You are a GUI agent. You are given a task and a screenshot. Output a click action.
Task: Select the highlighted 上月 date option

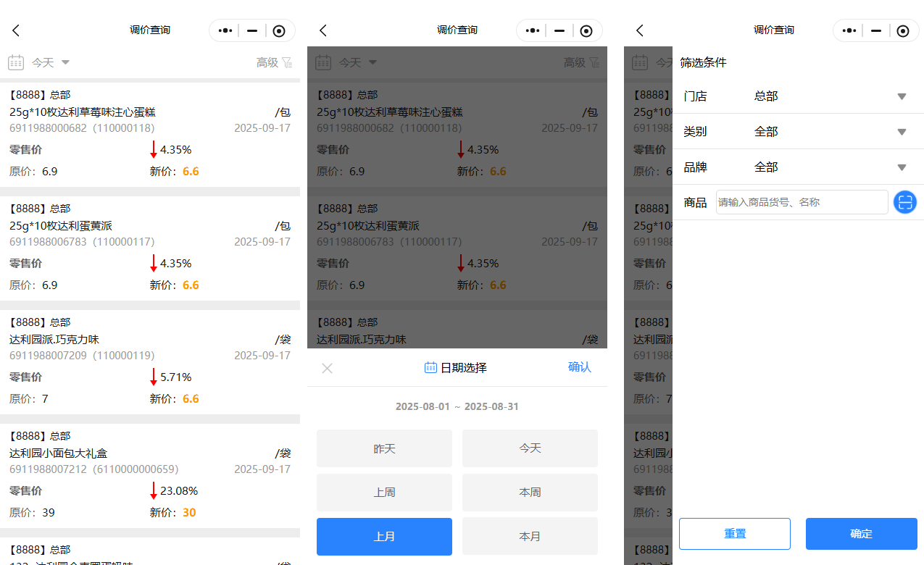384,537
